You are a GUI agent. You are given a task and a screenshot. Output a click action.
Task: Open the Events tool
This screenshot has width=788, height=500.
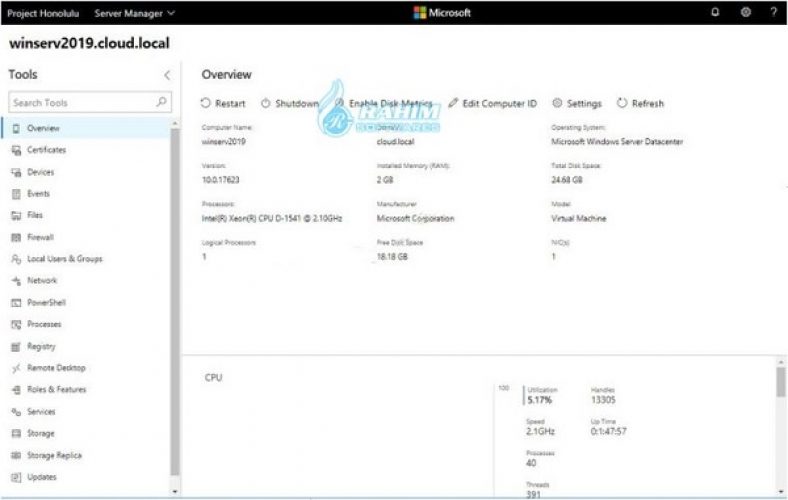pyautogui.click(x=38, y=194)
